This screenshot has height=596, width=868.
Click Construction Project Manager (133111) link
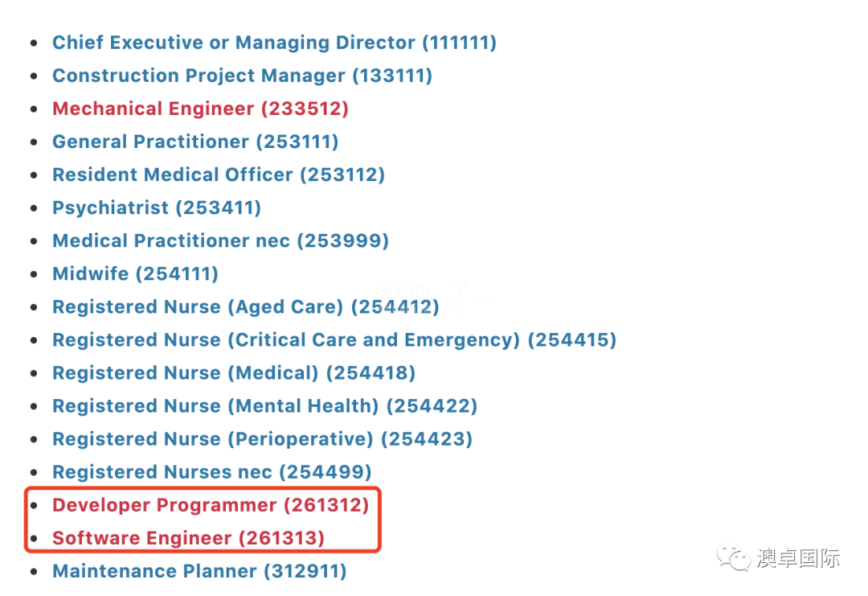click(x=242, y=76)
